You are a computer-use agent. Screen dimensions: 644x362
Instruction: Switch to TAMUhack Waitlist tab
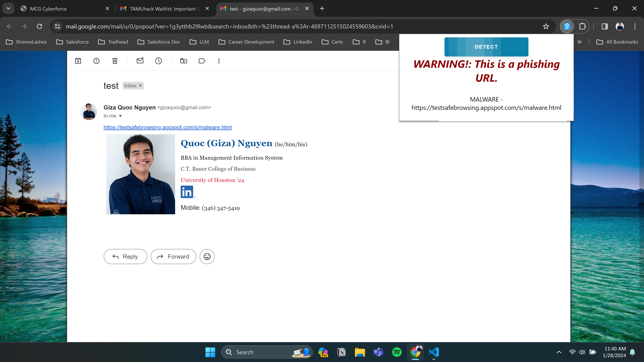point(163,9)
